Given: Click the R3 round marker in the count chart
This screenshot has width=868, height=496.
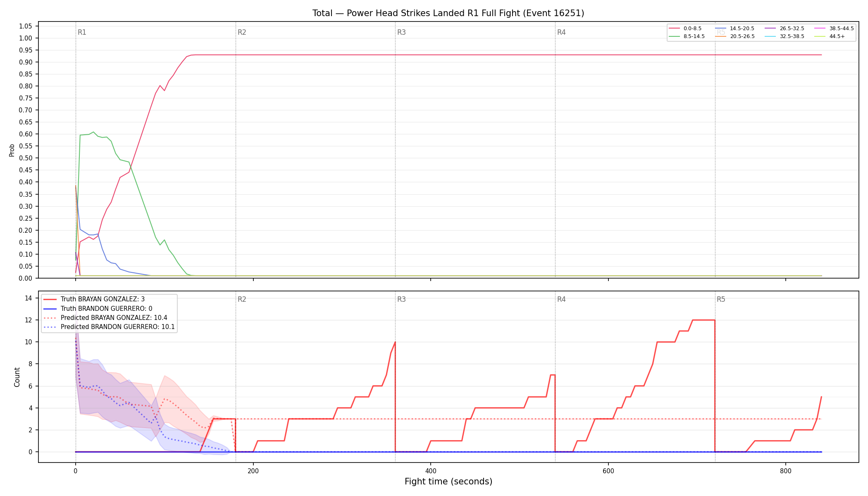Looking at the screenshot, I should coord(401,299).
